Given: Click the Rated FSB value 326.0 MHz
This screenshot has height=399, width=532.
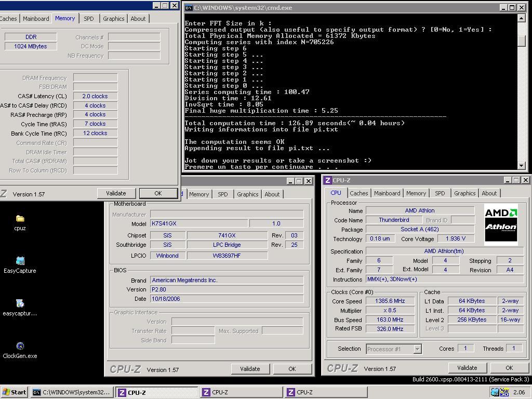Looking at the screenshot, I should coord(390,329).
